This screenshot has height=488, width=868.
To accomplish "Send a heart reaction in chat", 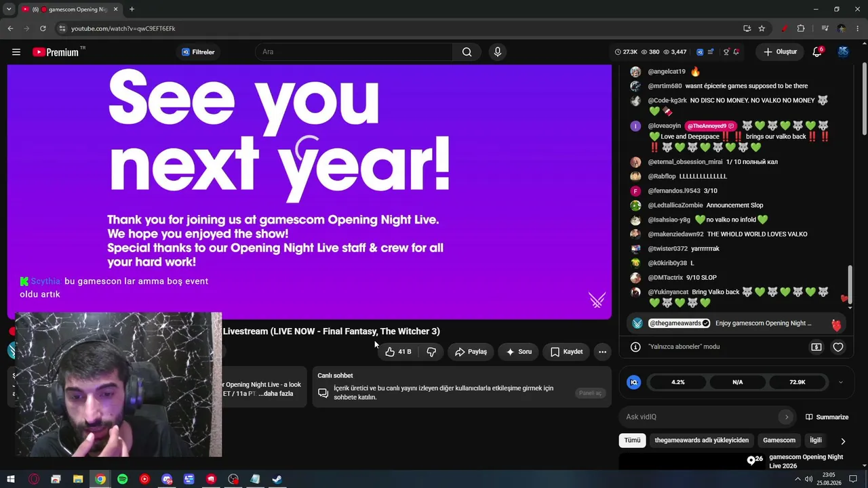I will 838,347.
